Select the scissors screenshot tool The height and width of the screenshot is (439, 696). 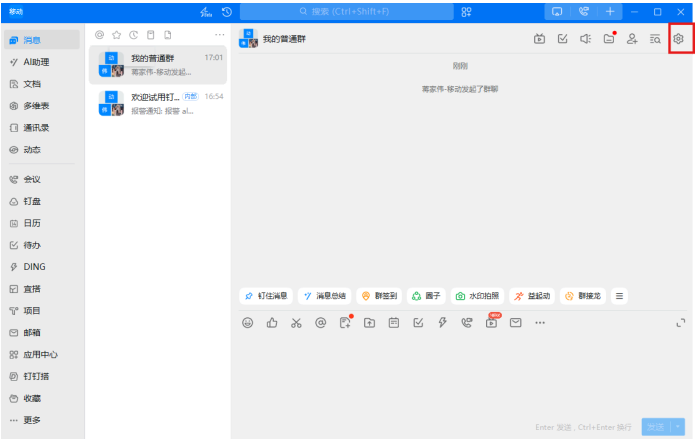click(296, 323)
